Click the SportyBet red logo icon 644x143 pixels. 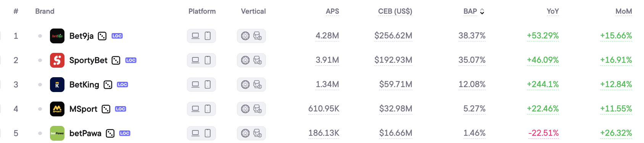pyautogui.click(x=57, y=60)
